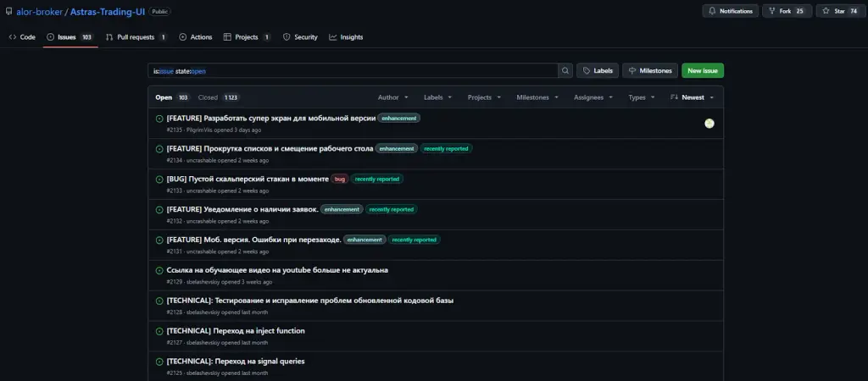Viewport: 868px width, 381px height.
Task: Click the Notifications bell button
Action: click(x=731, y=11)
